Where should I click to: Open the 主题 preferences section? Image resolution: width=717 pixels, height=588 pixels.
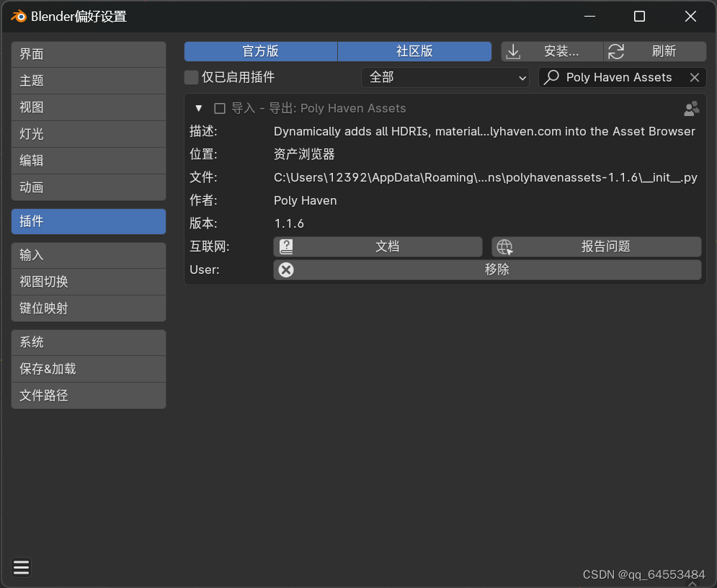89,81
